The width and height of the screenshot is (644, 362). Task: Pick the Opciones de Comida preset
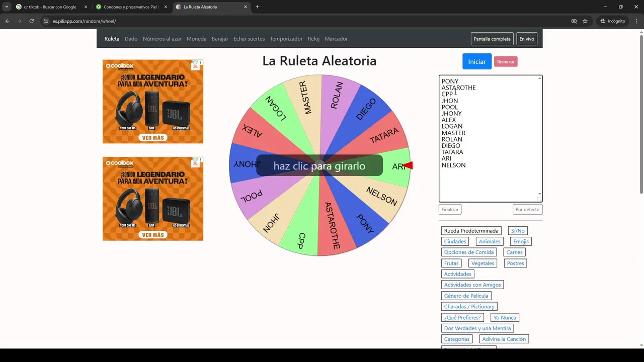pos(469,252)
